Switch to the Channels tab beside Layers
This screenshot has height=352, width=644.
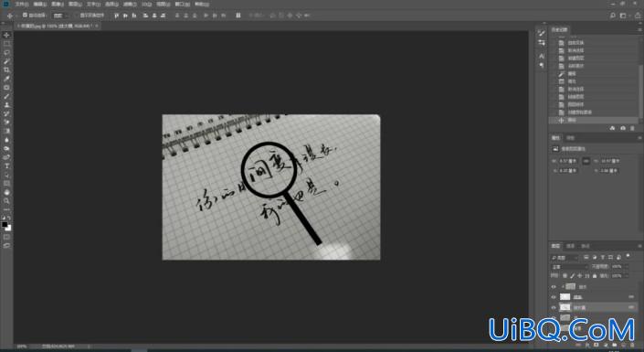(571, 246)
